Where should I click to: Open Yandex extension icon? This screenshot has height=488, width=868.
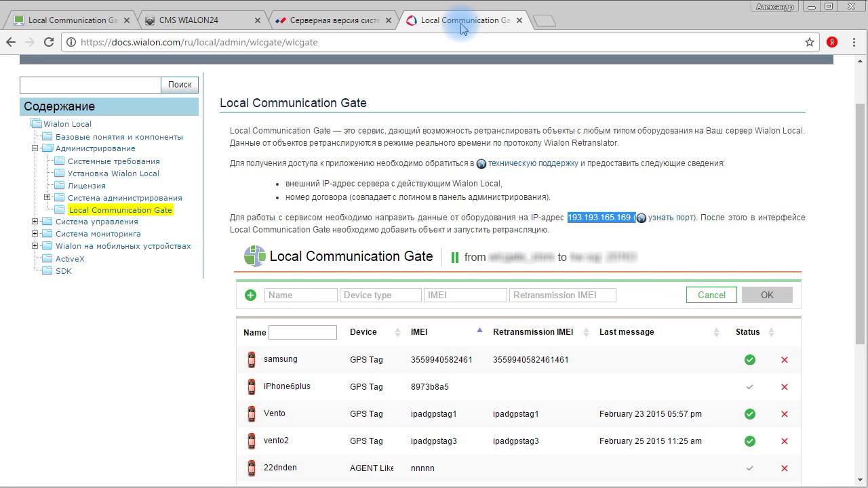[x=832, y=42]
